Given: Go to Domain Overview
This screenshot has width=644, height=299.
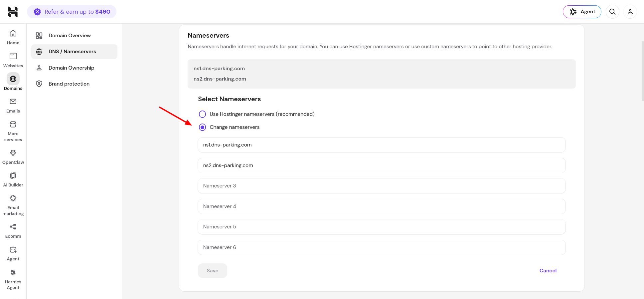Looking at the screenshot, I should [74, 36].
